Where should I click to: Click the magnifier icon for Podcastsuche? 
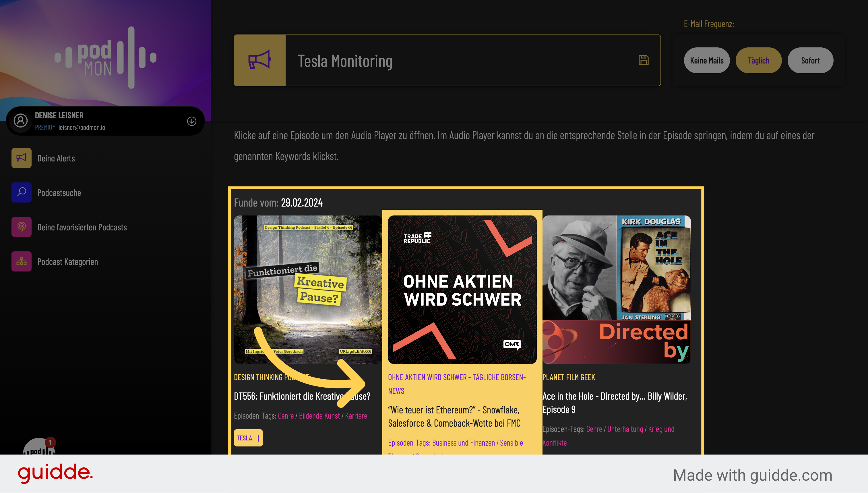21,192
